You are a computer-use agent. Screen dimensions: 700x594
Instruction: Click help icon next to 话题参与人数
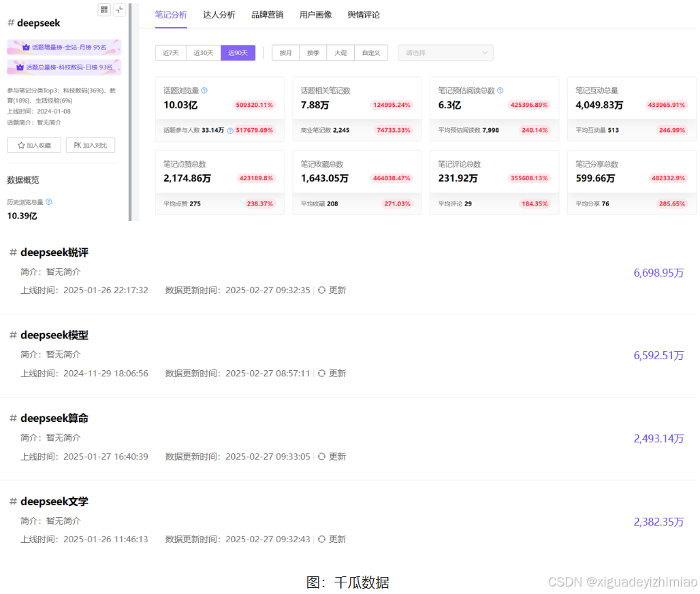230,131
